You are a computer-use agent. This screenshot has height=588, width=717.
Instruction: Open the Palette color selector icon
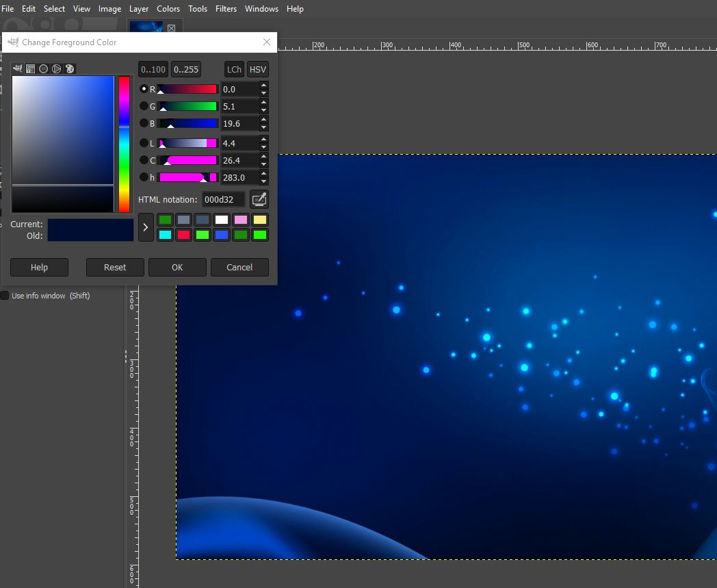click(69, 68)
